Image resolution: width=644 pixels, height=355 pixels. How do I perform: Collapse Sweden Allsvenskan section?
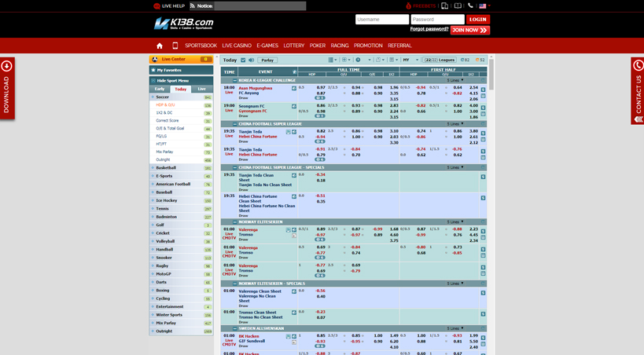click(235, 329)
